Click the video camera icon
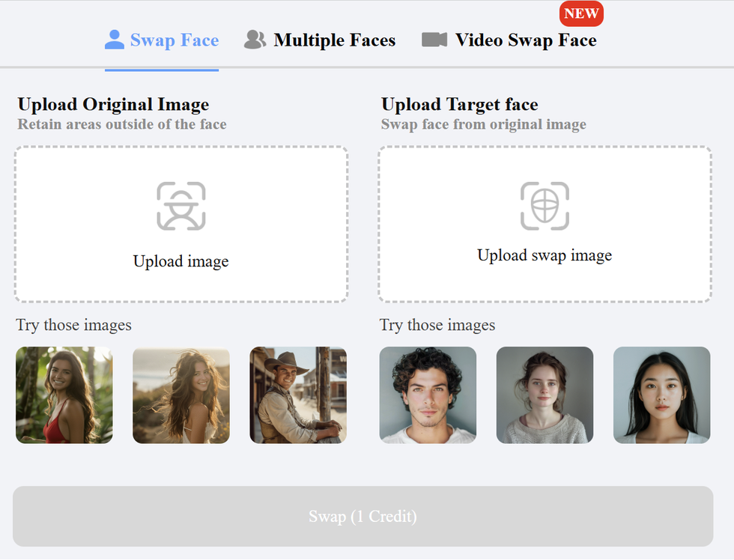This screenshot has height=560, width=734. [434, 40]
